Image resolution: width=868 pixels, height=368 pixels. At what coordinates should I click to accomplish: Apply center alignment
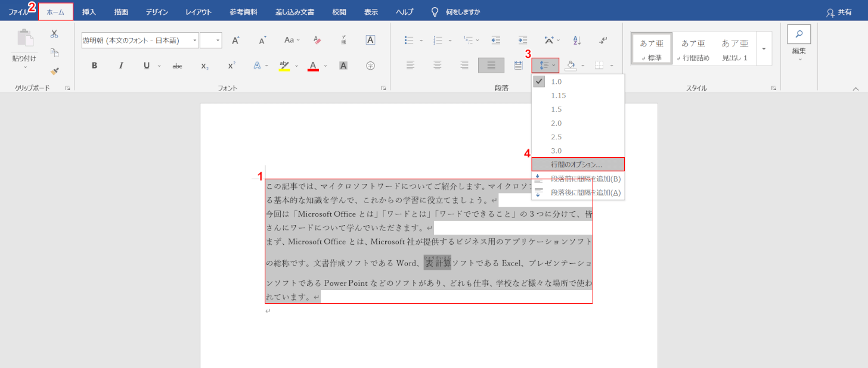click(x=437, y=66)
